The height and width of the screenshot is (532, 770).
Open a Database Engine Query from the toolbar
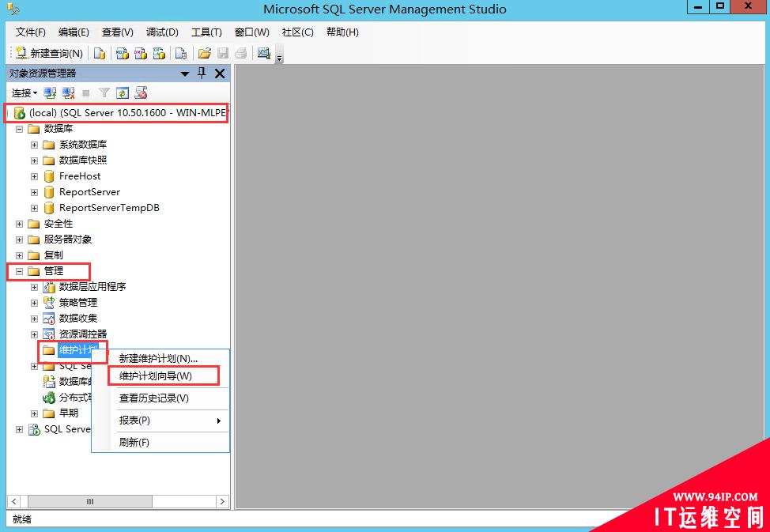(x=100, y=53)
